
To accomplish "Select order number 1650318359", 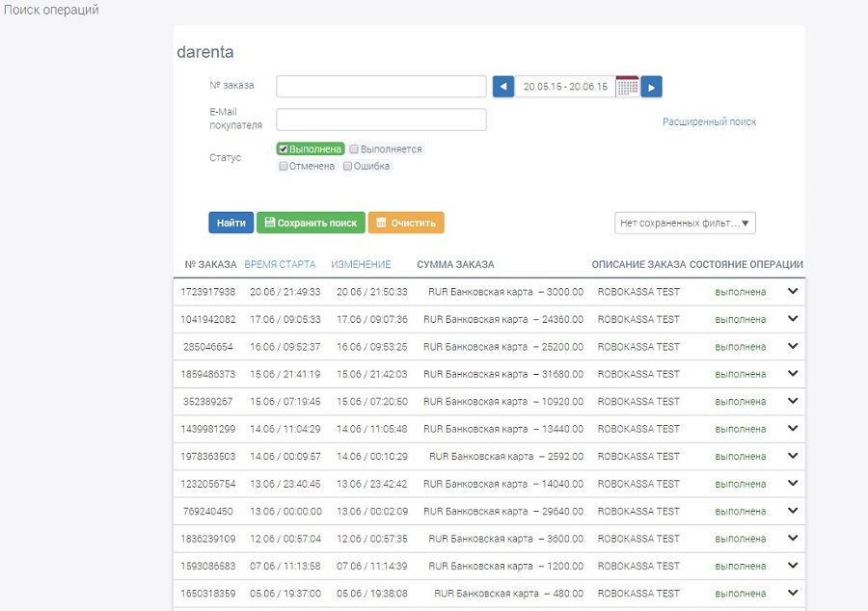I will 208,594.
